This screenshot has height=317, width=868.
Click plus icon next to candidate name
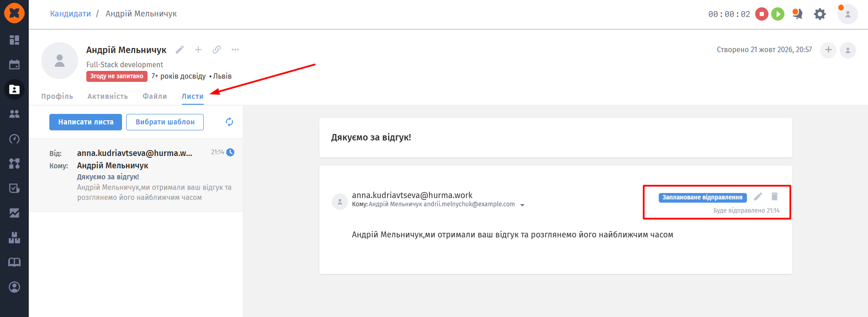pos(198,49)
